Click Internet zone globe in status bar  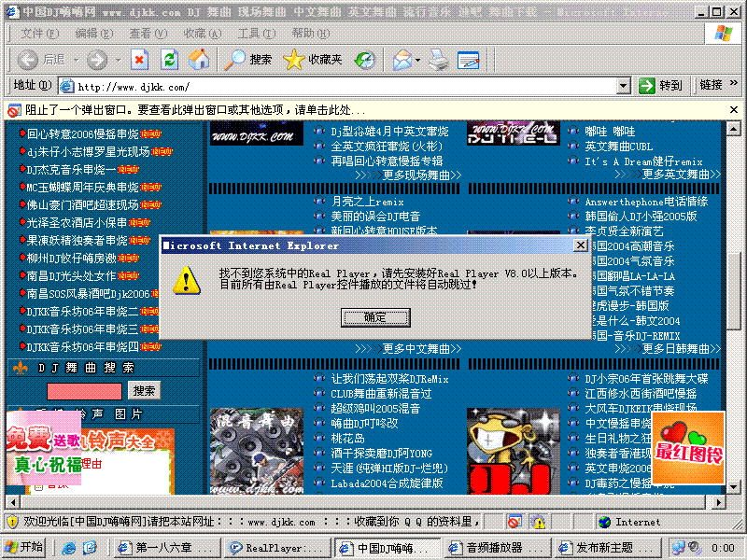pyautogui.click(x=604, y=523)
